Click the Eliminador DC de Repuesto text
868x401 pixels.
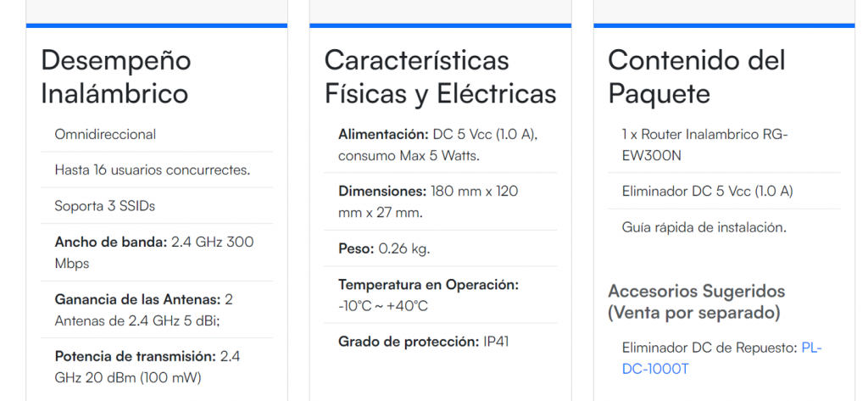coord(709,348)
